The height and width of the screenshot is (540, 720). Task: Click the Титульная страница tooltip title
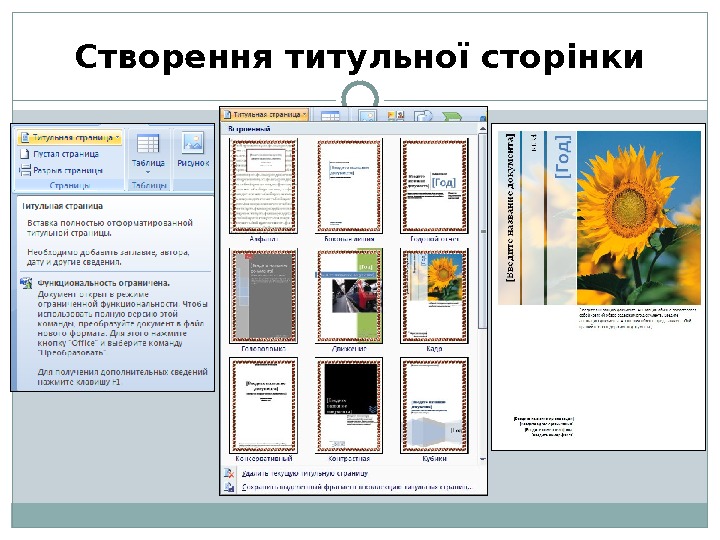(62, 206)
